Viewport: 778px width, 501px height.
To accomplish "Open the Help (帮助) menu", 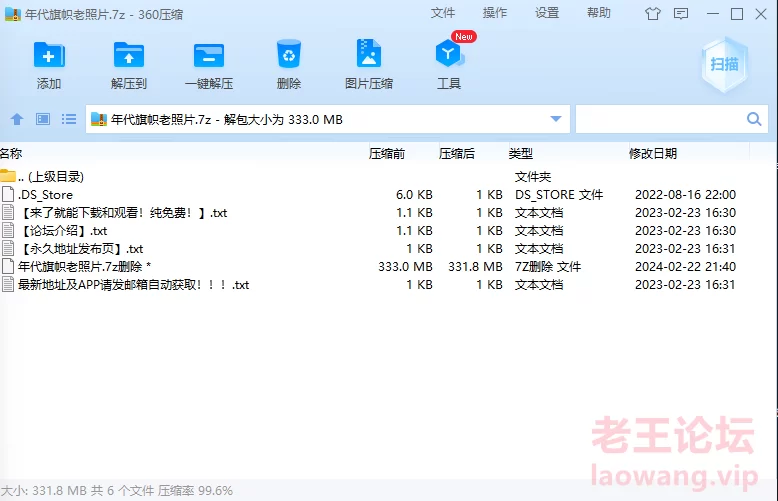I will (599, 13).
